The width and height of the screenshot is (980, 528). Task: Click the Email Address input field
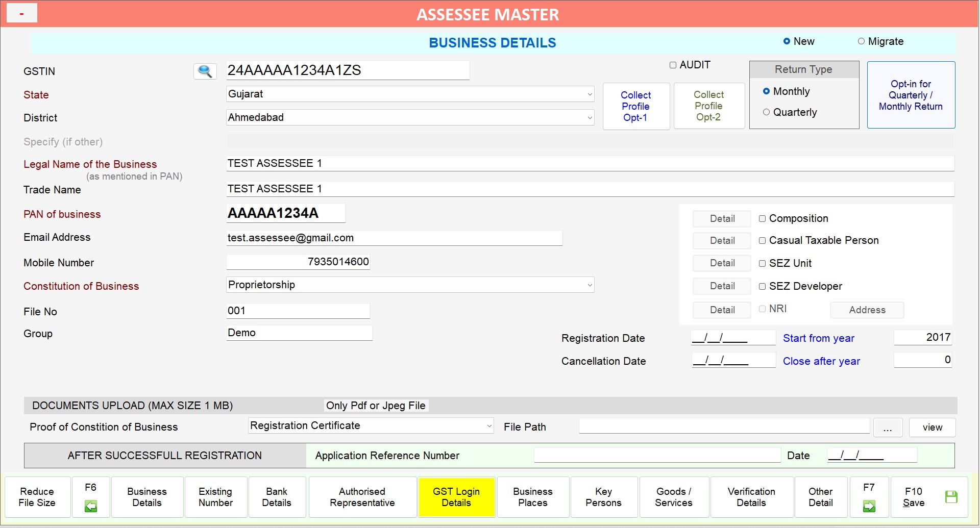click(x=394, y=238)
